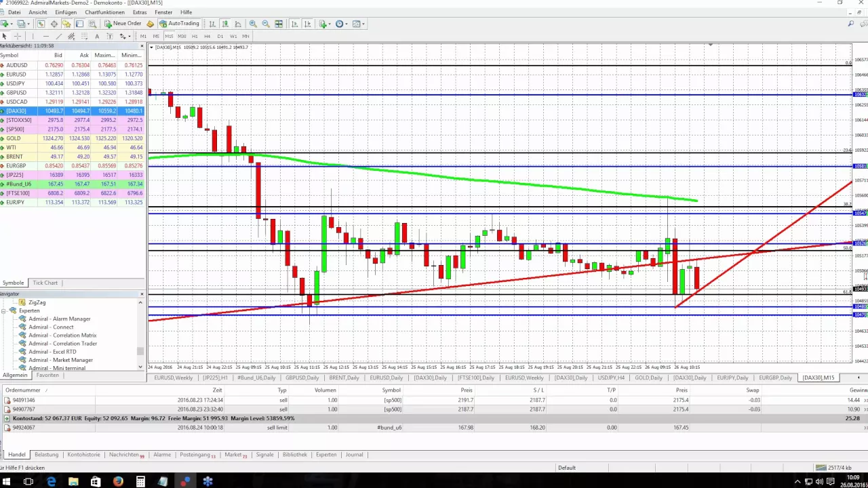Toggle the Terminal window icon
The width and height of the screenshot is (868, 488).
tap(80, 24)
